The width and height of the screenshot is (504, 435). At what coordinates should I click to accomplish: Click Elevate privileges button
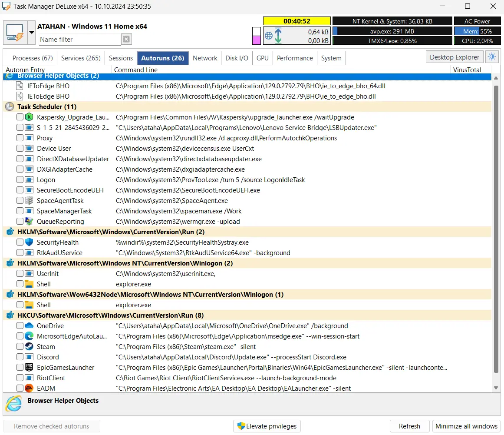267,426
